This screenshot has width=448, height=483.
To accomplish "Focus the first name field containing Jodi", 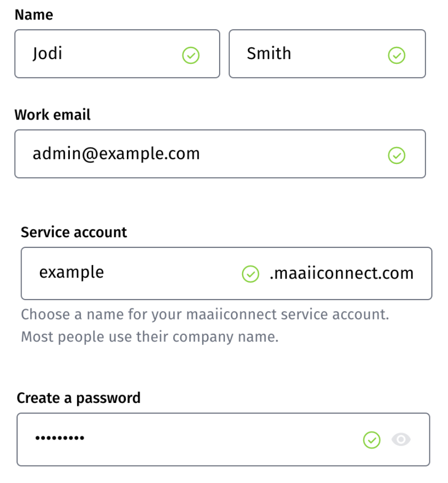I will pyautogui.click(x=117, y=54).
